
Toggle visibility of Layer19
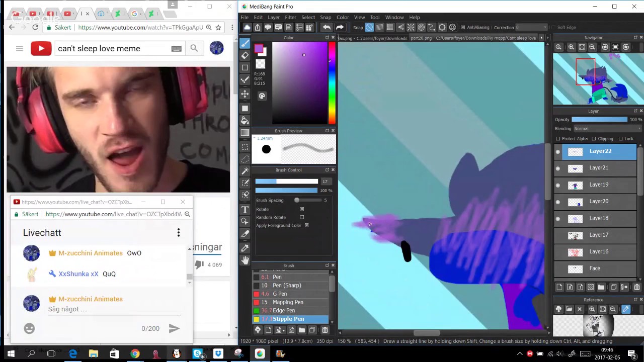click(x=557, y=185)
